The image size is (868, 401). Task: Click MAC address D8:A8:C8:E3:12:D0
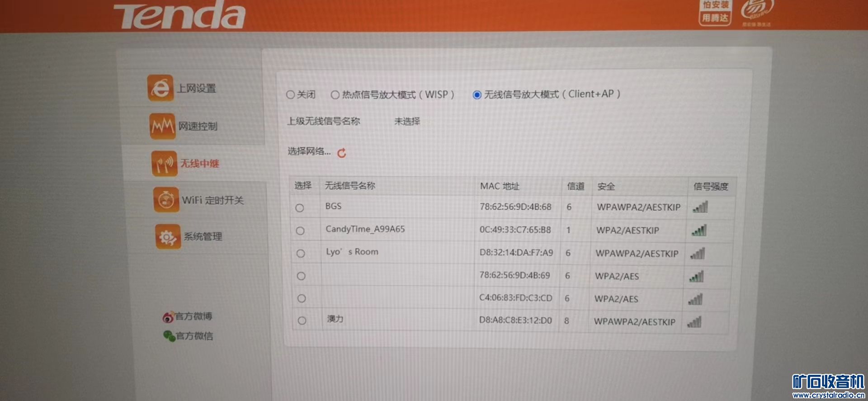515,321
